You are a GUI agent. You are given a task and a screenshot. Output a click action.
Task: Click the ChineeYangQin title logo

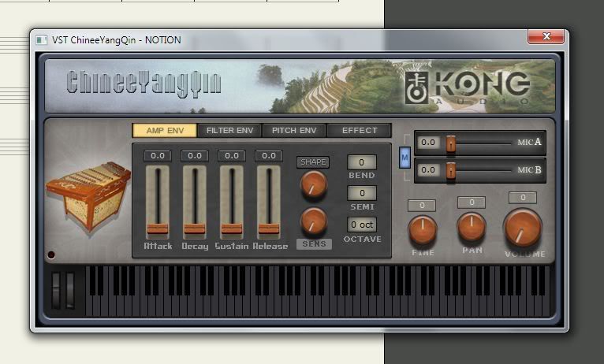144,83
